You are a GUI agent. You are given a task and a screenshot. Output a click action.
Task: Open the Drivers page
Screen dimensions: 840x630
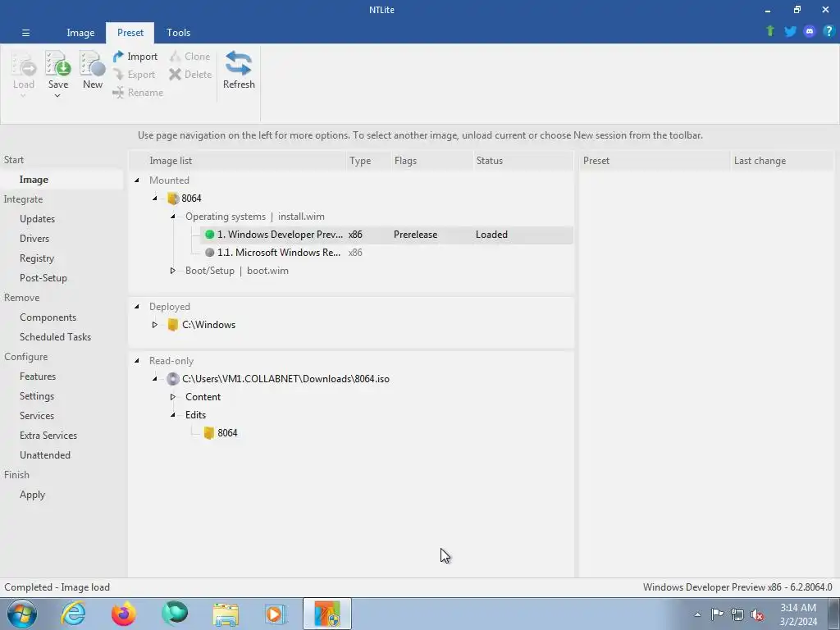point(34,239)
